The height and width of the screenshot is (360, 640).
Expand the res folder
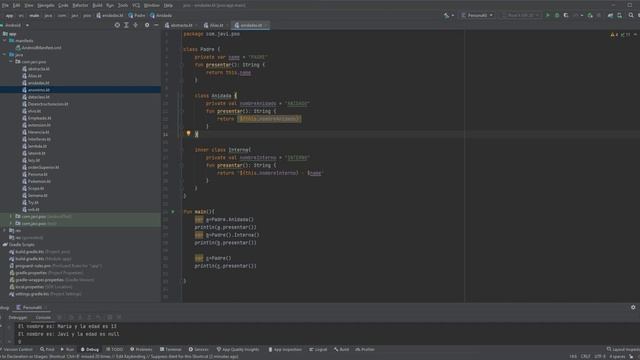point(4,231)
